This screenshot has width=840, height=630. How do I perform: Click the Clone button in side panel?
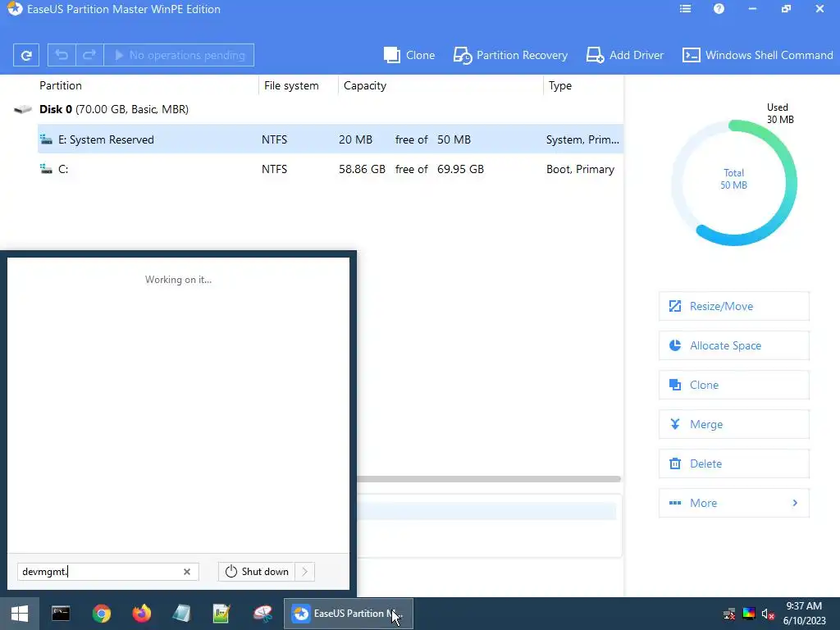click(x=734, y=385)
